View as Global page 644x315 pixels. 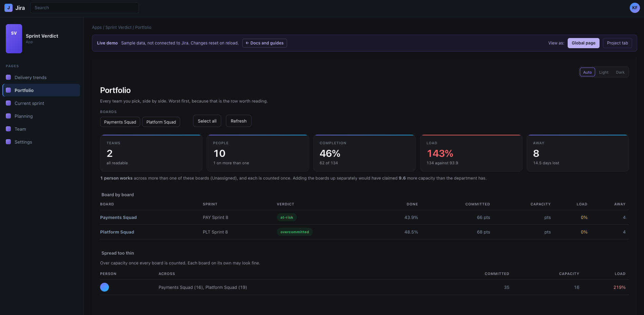584,43
